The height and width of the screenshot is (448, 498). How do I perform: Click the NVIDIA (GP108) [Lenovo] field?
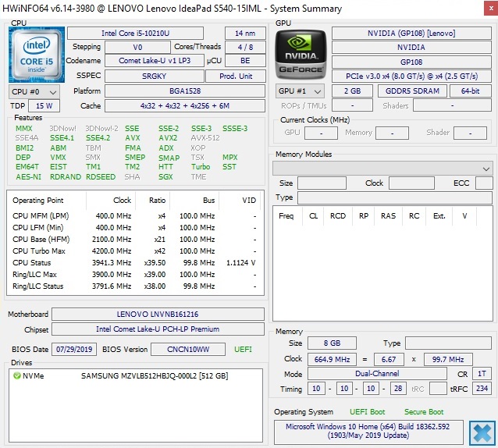click(x=411, y=34)
